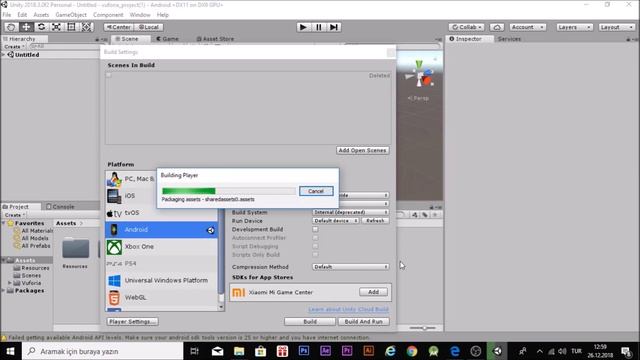Screen dimensions: 640x360
Task: Open the File menu
Action: point(7,15)
